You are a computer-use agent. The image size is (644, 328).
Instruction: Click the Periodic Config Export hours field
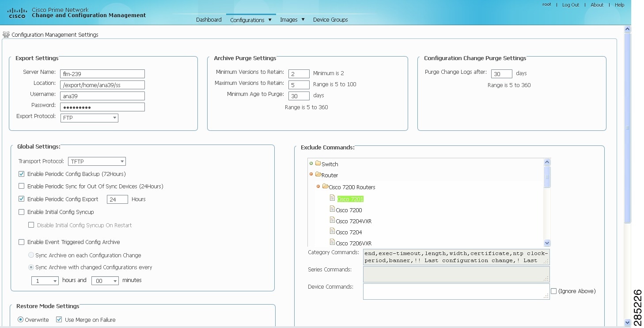click(117, 199)
